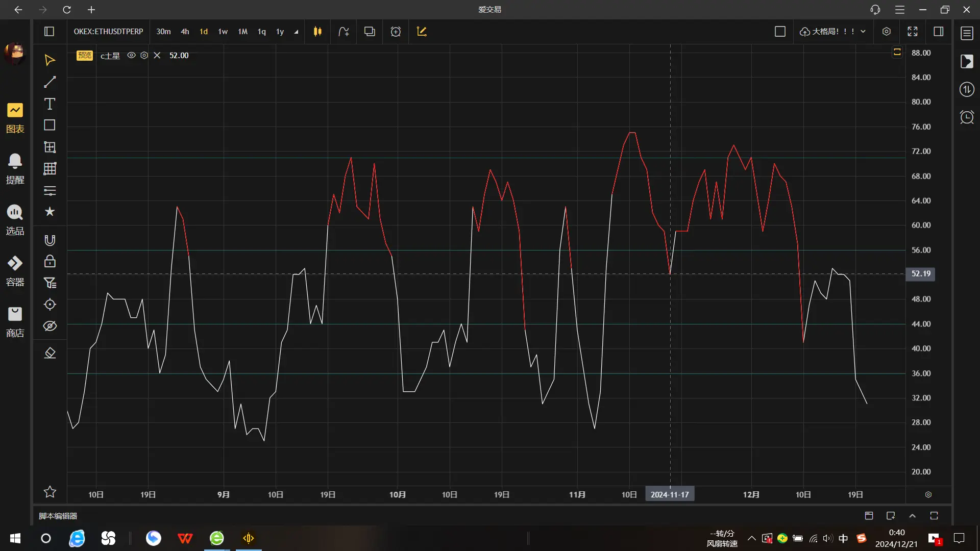Toggle lock all drawings
The width and height of the screenshot is (980, 551).
[x=50, y=262]
